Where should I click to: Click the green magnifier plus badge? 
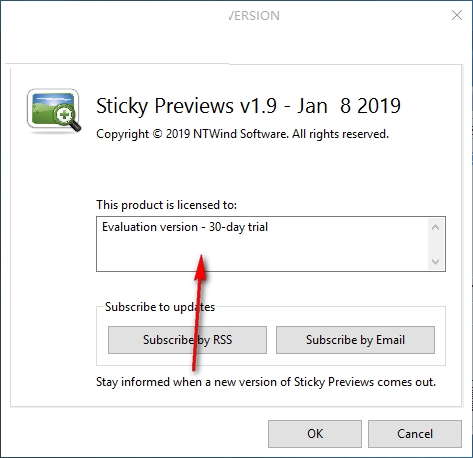tap(64, 115)
